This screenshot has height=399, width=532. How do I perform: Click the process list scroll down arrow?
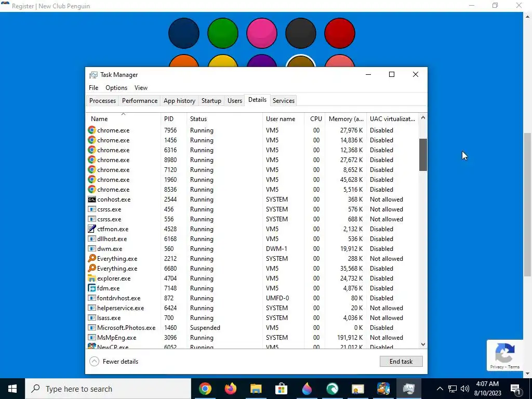423,344
